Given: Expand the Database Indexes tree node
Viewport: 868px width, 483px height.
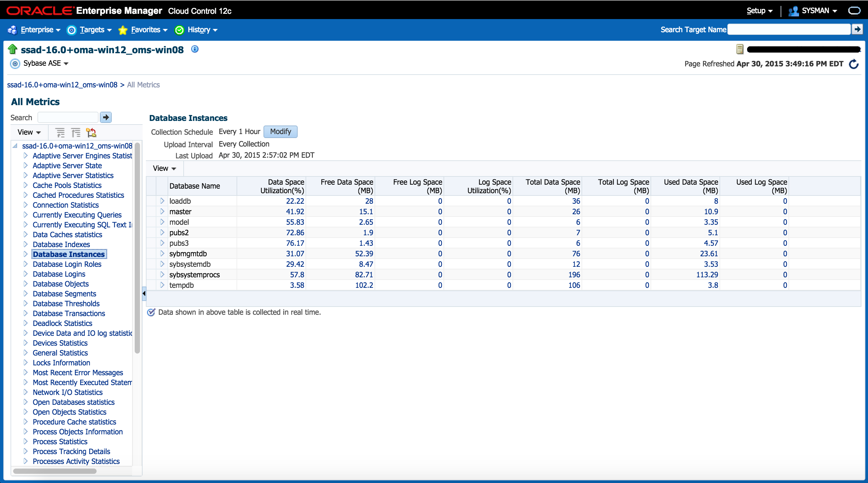Looking at the screenshot, I should pos(26,244).
